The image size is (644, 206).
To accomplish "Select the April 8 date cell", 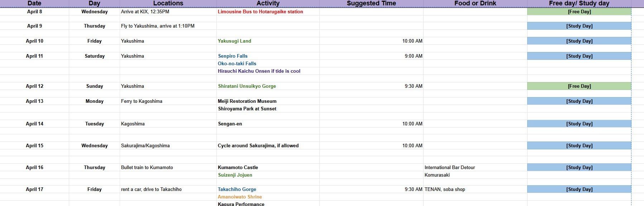I will click(x=34, y=11).
